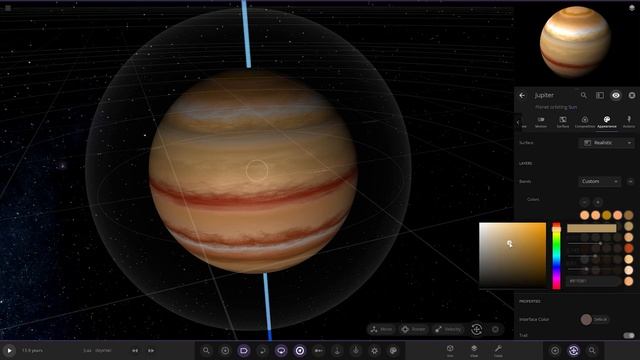Click the magnifier icon at bottom right
The image size is (640, 360).
coord(592,350)
